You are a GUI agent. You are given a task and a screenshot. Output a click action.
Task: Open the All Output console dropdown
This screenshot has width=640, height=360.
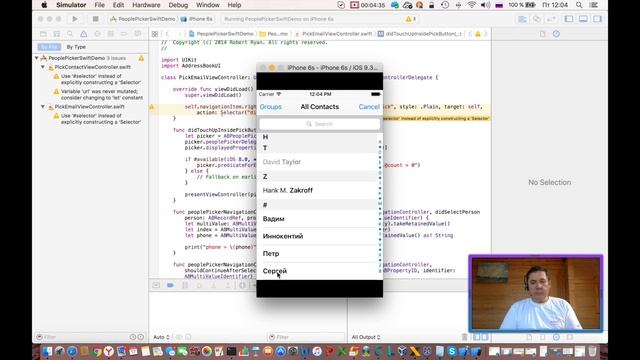point(366,337)
